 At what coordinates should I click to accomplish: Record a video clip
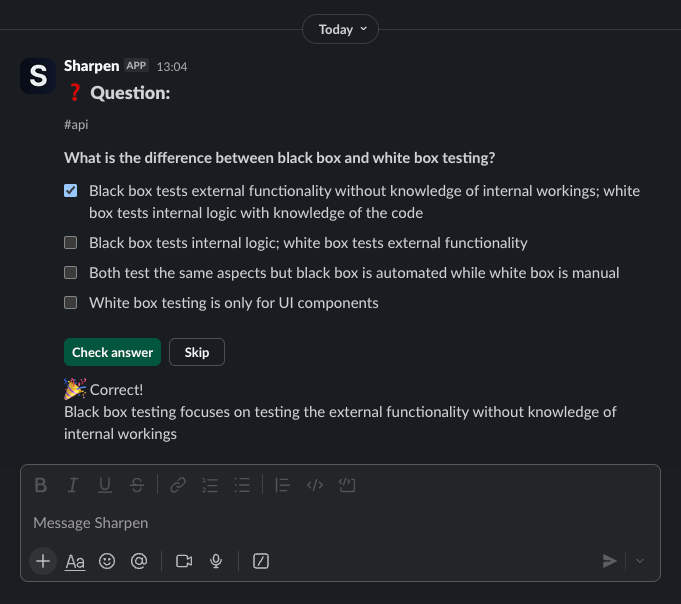(184, 561)
